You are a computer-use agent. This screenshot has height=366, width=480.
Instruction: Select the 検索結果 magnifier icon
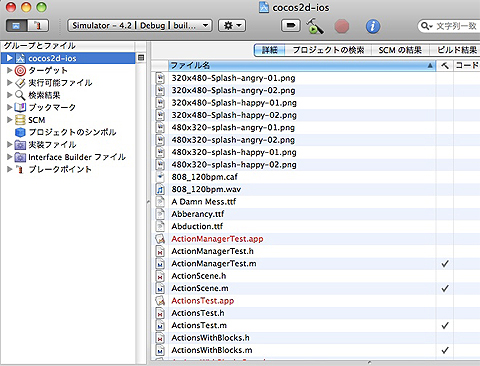[20, 95]
